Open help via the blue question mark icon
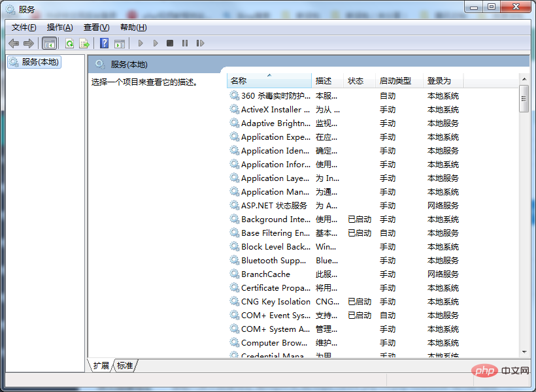The image size is (536, 392). pos(105,43)
